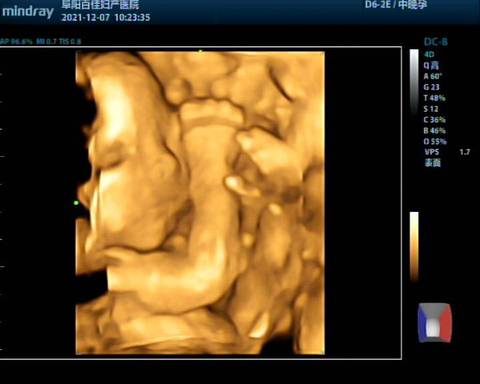The width and height of the screenshot is (480, 384).
Task: Click the A 60° angle parameter
Action: click(x=433, y=76)
